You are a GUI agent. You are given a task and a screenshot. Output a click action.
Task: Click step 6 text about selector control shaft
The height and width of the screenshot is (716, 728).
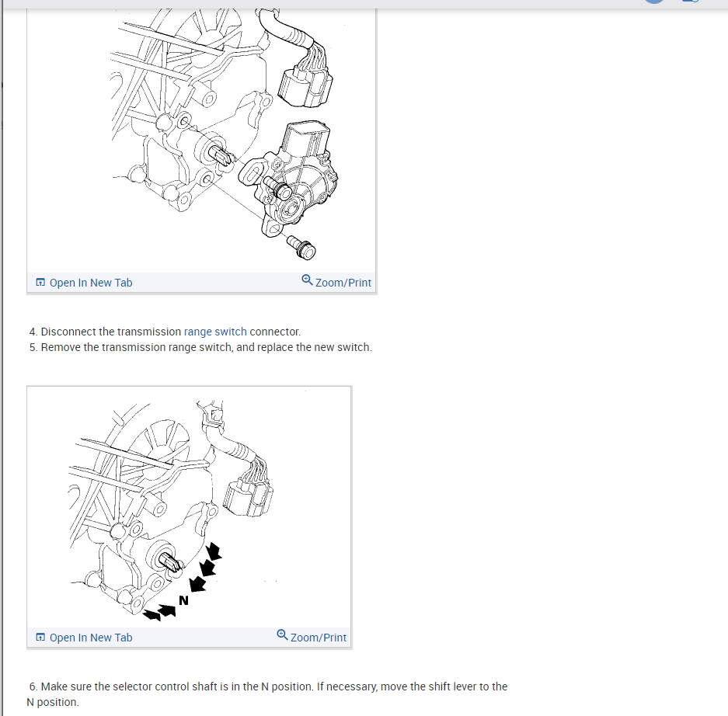pyautogui.click(x=267, y=694)
